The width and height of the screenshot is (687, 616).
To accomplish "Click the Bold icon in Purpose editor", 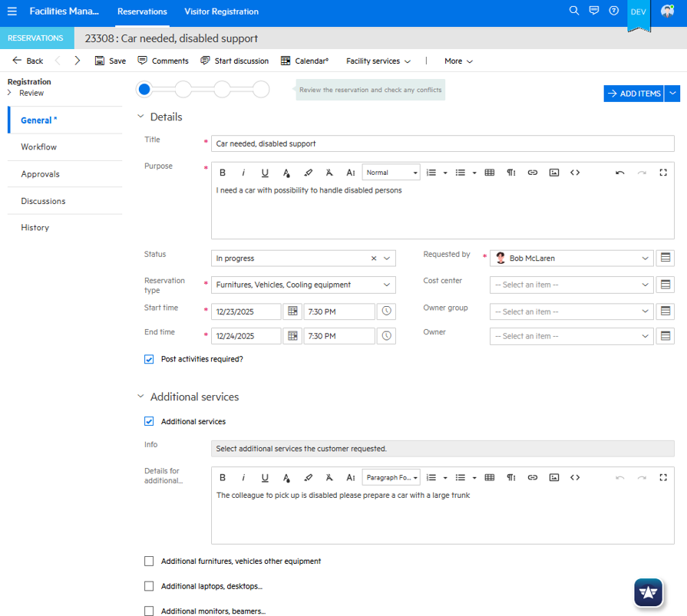I will coord(223,173).
